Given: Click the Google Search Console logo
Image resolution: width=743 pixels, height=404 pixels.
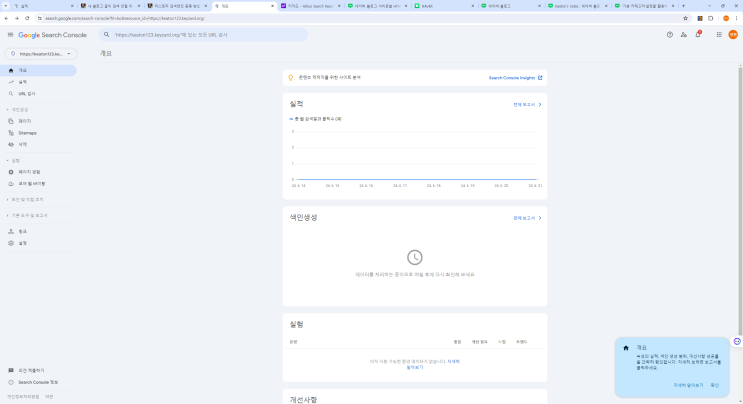Looking at the screenshot, I should [x=53, y=35].
